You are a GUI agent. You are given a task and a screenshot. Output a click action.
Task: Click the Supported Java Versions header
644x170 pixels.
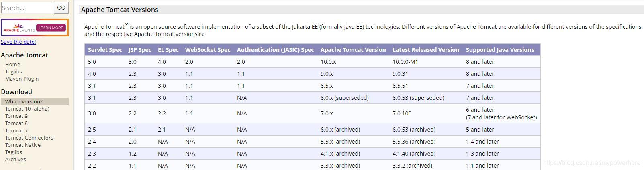pos(500,50)
